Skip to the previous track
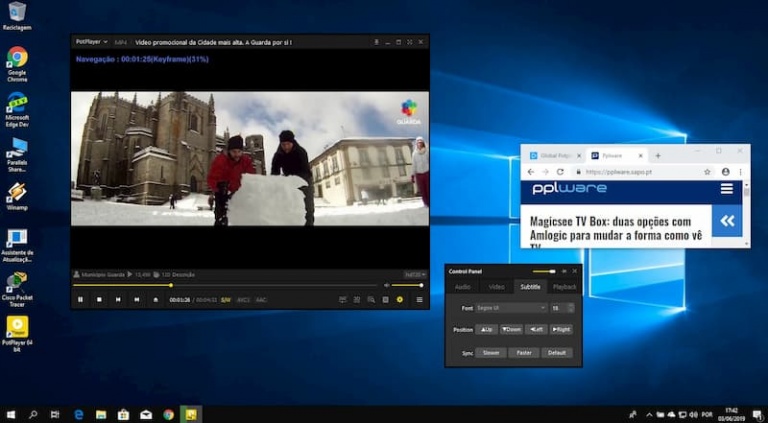The image size is (768, 423). (117, 299)
